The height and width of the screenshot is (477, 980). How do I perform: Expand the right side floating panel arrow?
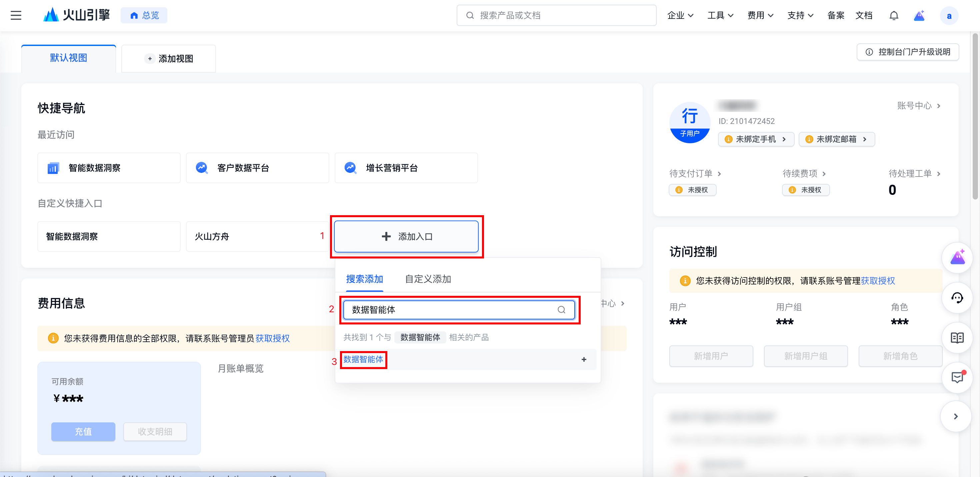pyautogui.click(x=955, y=416)
